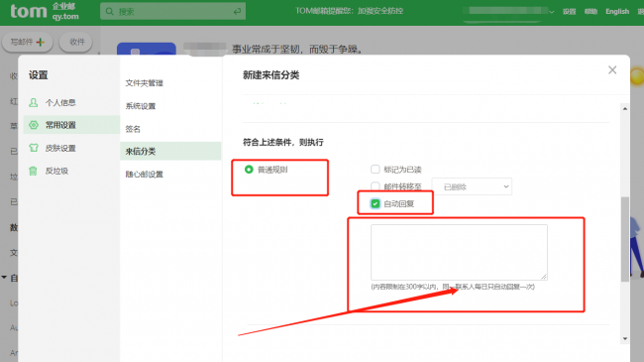
Task: Open the account name dropdown arrow
Action: pos(551,12)
